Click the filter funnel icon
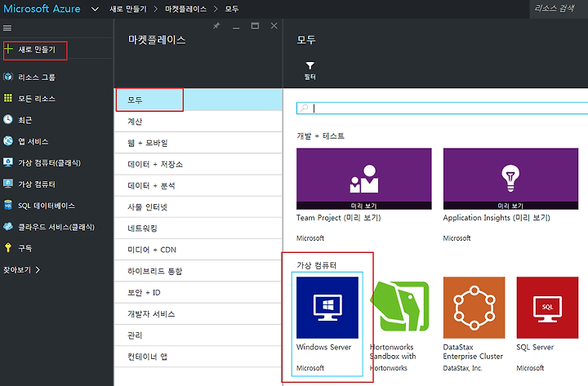The width and height of the screenshot is (588, 386). tap(310, 65)
